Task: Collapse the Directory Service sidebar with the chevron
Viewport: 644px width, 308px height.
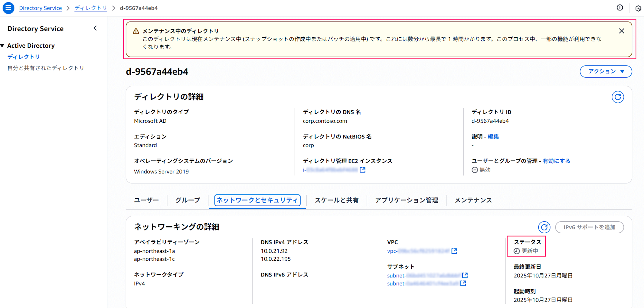Action: click(95, 28)
